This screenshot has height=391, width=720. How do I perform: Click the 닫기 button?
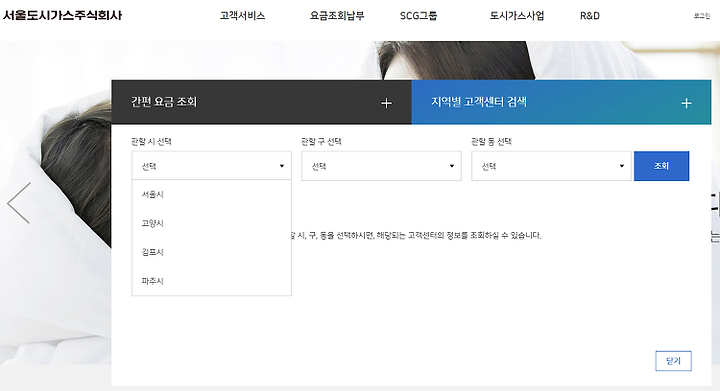673,361
